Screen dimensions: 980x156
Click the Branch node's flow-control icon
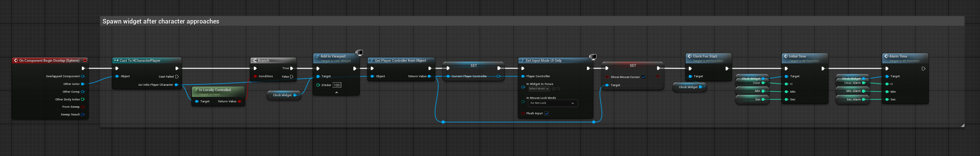coord(254,61)
